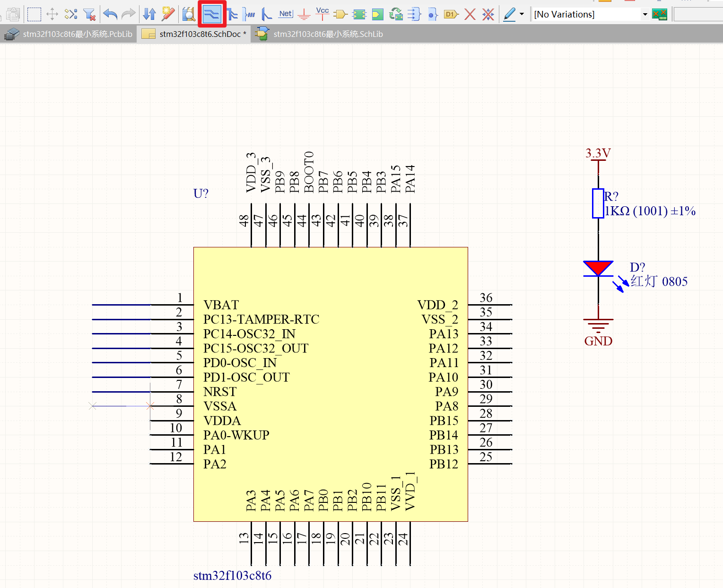Select the Place Sheet Entry tool

click(377, 14)
